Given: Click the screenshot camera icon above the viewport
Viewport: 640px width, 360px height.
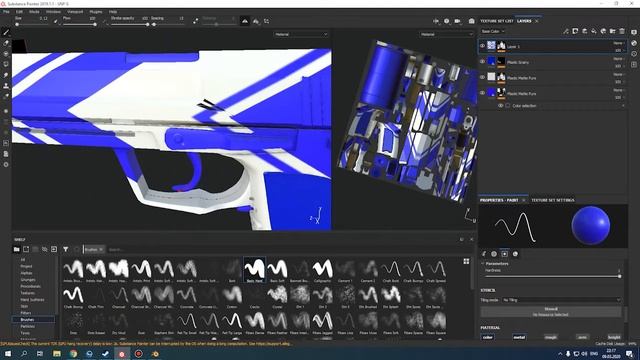Looking at the screenshot, I should (x=471, y=21).
